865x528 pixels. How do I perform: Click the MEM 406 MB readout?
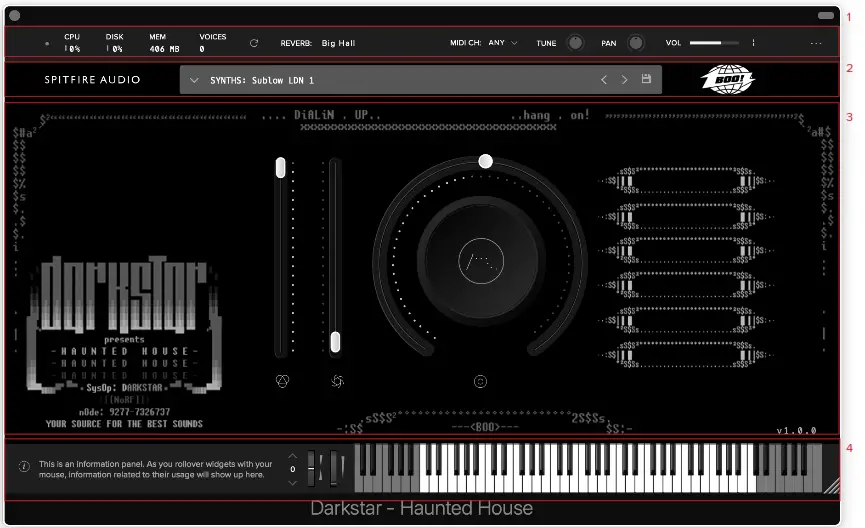[164, 42]
